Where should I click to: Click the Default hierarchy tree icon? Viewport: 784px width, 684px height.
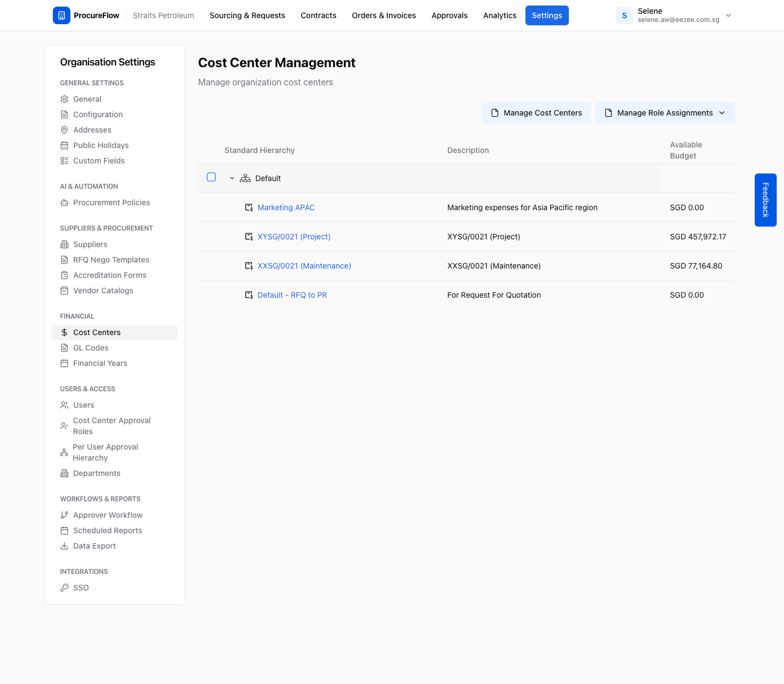tap(245, 178)
